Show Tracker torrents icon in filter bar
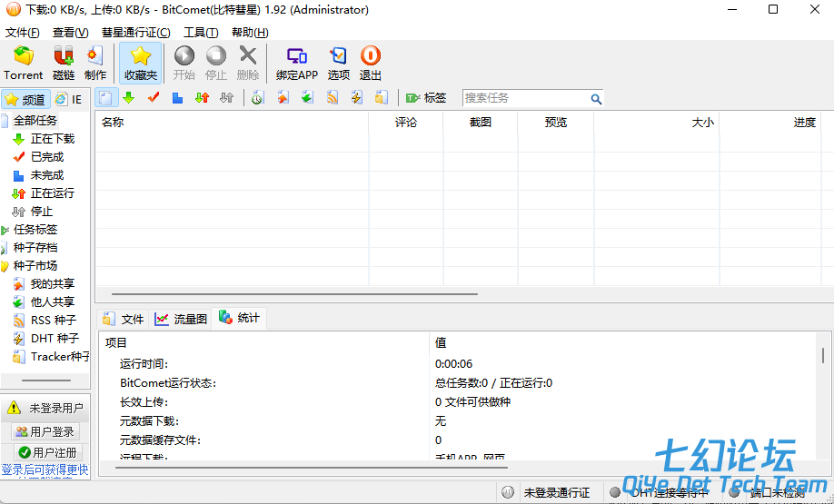The width and height of the screenshot is (834, 504). point(382,98)
